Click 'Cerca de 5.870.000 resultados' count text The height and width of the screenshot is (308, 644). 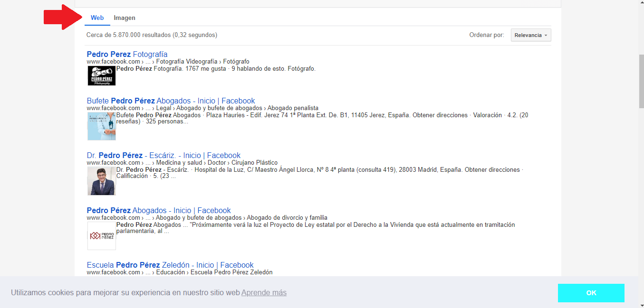[152, 35]
